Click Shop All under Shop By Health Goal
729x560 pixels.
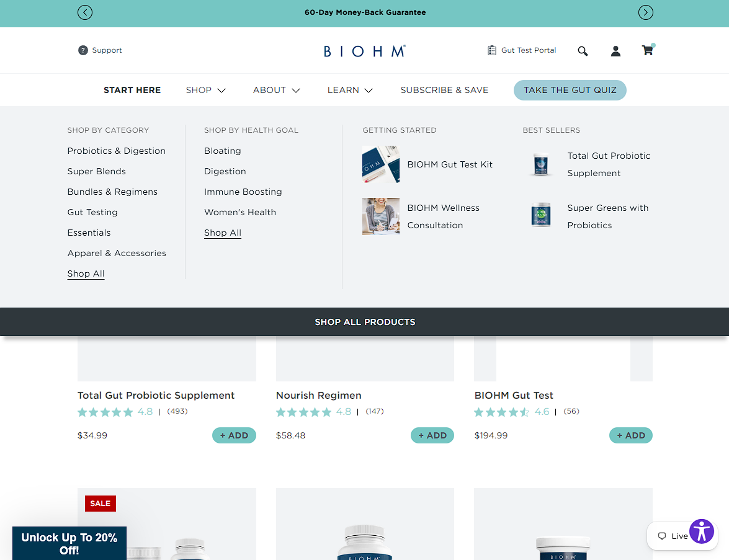(x=222, y=233)
